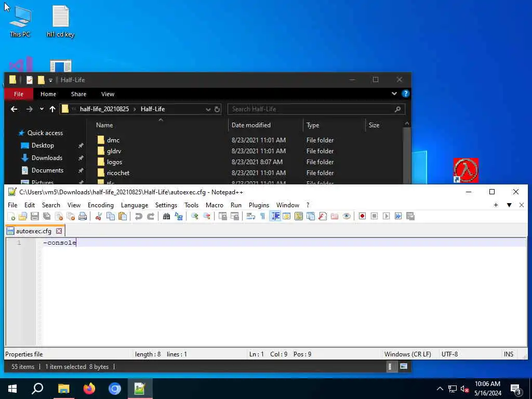Toggle Synchronize Vertical Scrolling

[x=222, y=216]
